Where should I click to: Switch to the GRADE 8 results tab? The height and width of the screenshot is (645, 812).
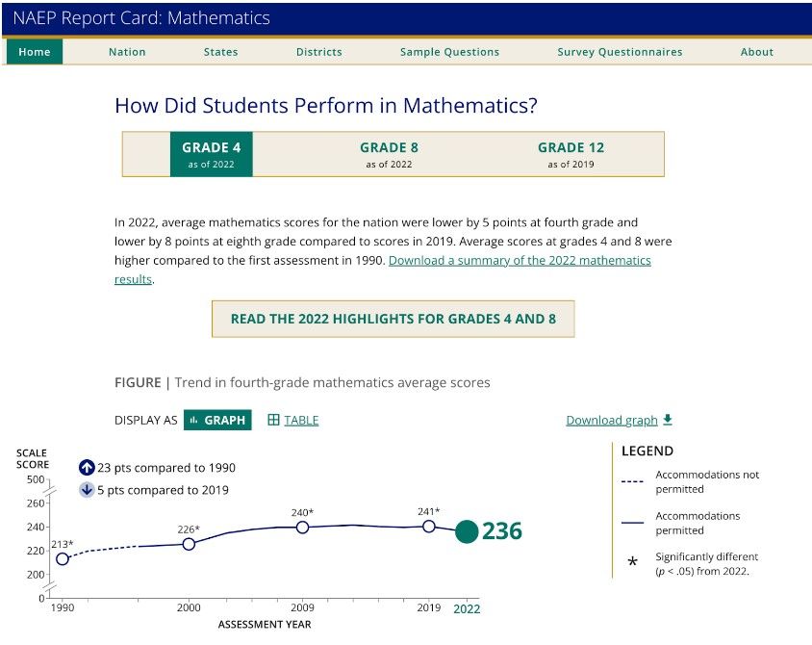[x=389, y=153]
